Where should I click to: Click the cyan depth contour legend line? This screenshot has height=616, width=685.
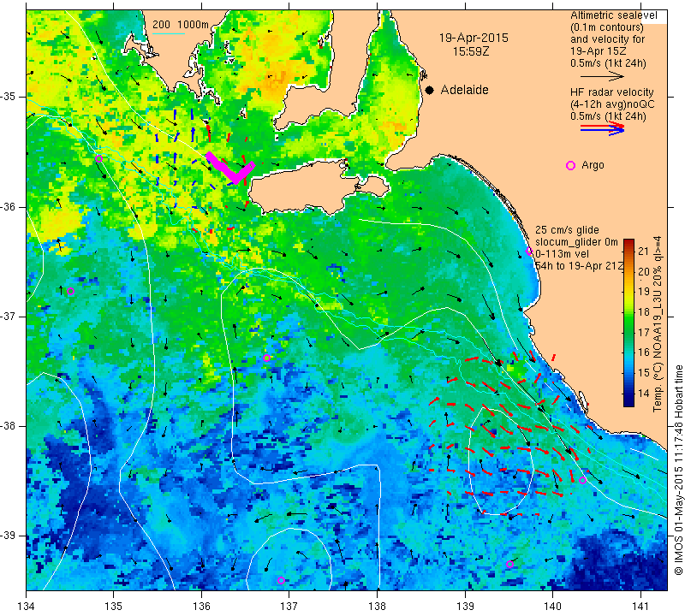point(168,33)
